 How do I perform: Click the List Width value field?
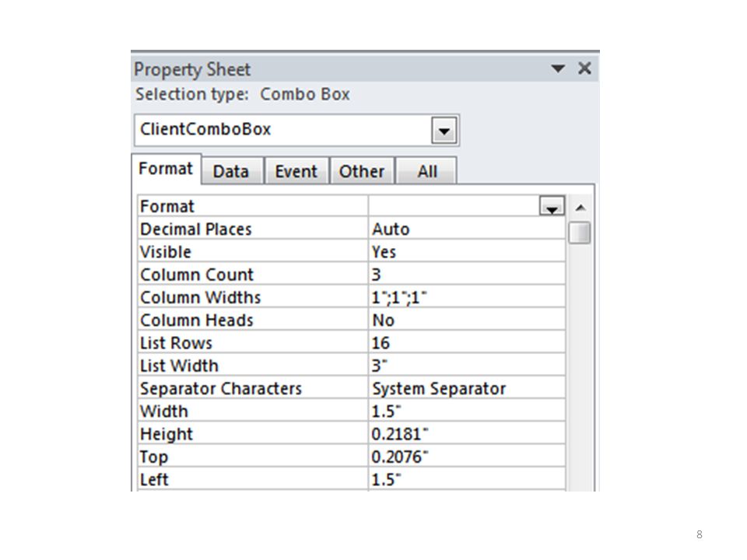click(466, 366)
